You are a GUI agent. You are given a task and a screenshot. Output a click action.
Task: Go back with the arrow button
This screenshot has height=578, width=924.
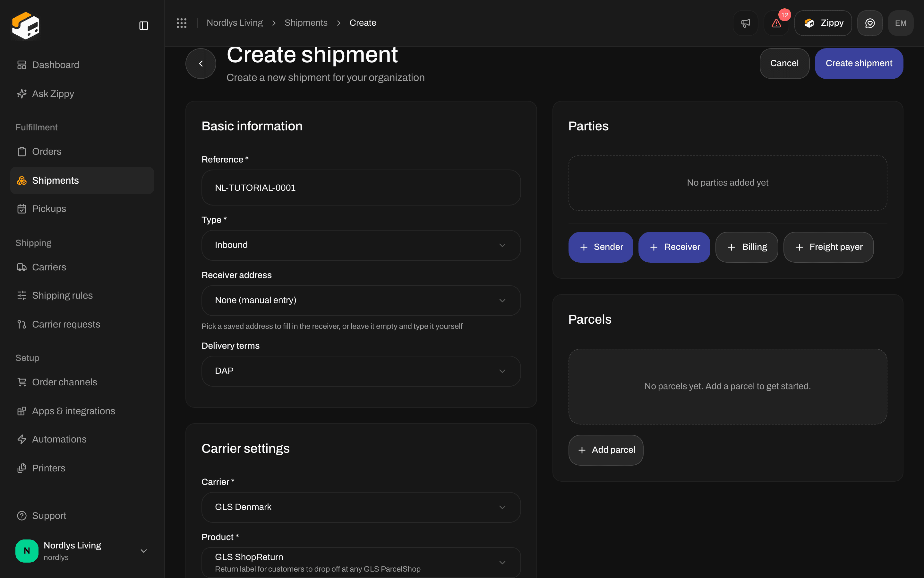[201, 64]
